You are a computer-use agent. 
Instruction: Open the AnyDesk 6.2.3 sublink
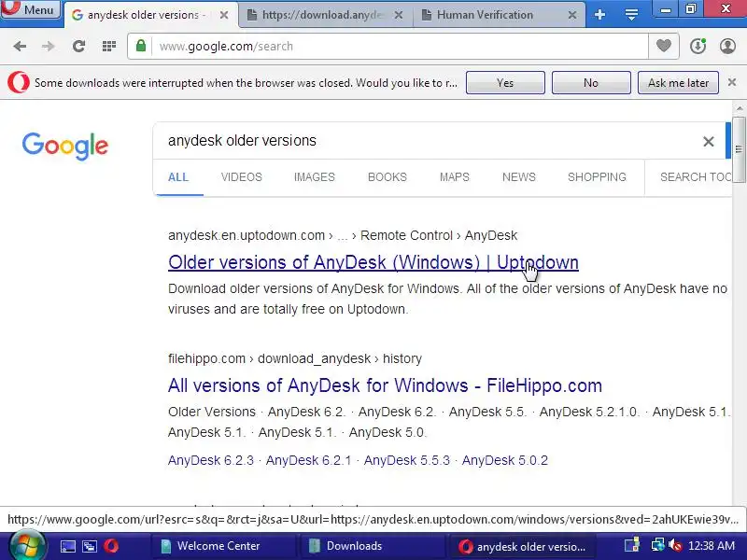click(x=211, y=460)
